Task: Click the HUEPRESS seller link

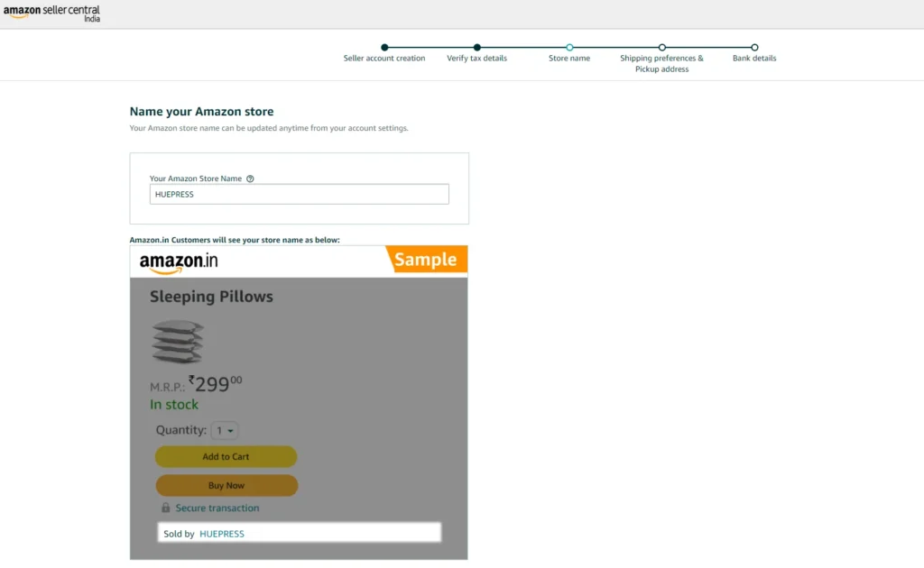Action: pos(222,534)
